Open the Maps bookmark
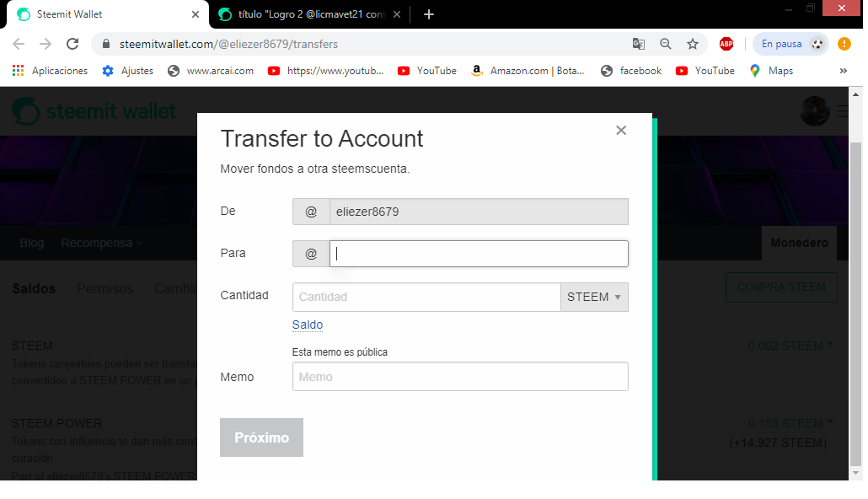 [x=771, y=70]
